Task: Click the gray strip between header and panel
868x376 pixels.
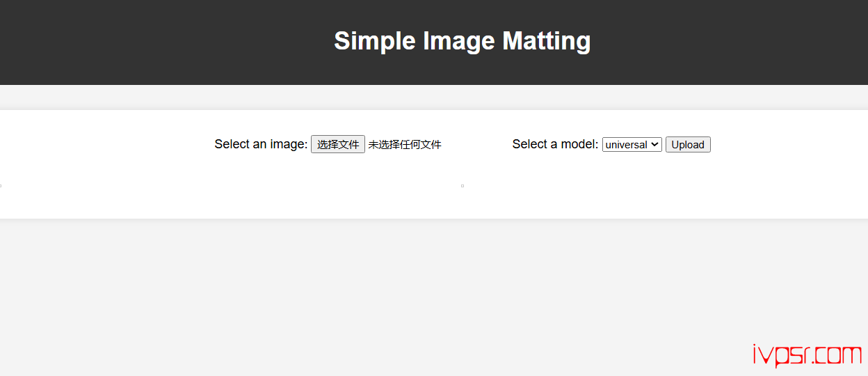Action: tap(417, 97)
